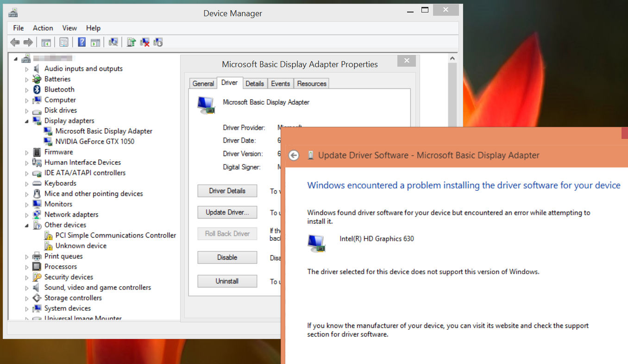Expand Audio inputs and outputs node

click(27, 69)
